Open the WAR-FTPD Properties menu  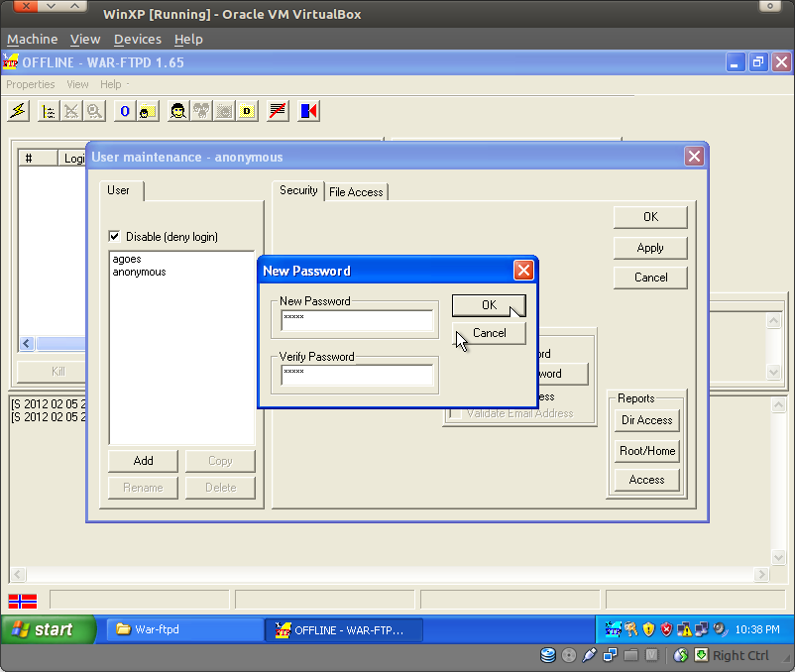click(31, 84)
